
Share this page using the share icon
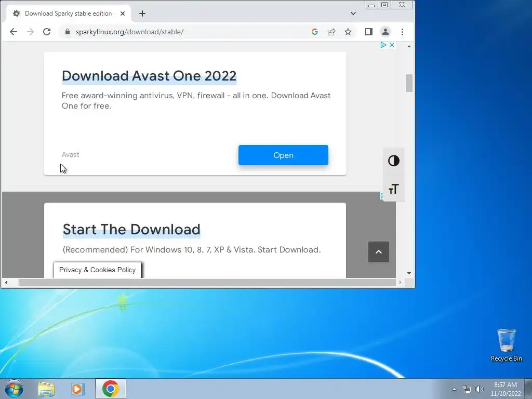tap(331, 32)
